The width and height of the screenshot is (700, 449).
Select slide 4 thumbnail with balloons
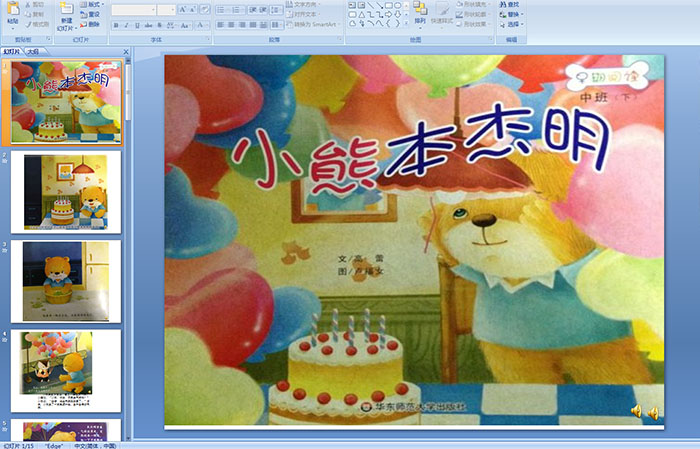coord(66,371)
